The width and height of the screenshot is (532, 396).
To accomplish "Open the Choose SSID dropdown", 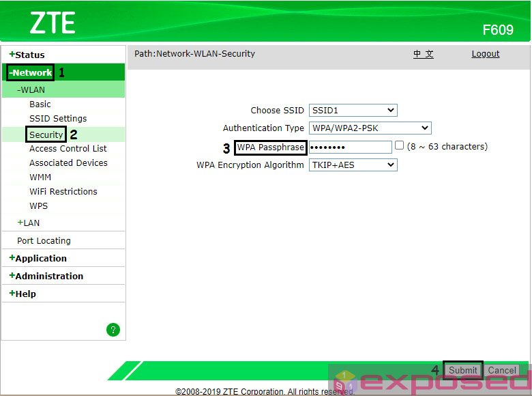I will pyautogui.click(x=353, y=111).
